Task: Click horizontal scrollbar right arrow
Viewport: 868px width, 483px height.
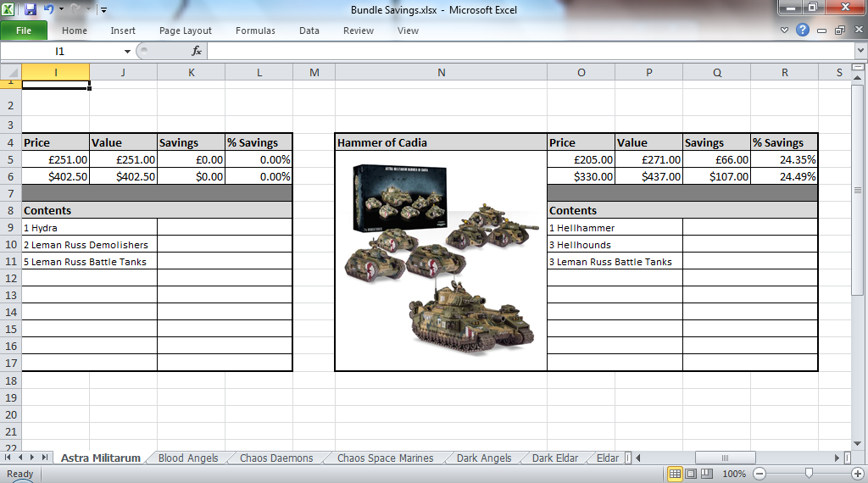Action: [x=837, y=458]
